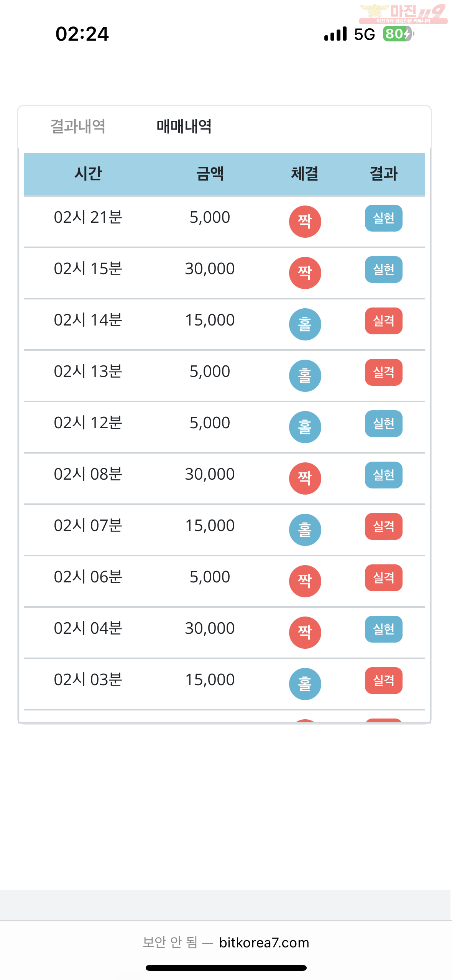Screen dimensions: 452x980
Task: Tap the blue 홀 badge for 02시 14분
Action: point(305,324)
